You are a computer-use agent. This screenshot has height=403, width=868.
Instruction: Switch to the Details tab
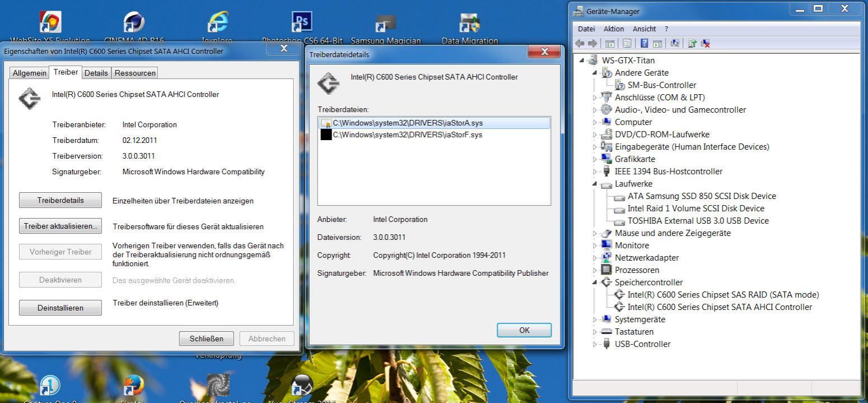[x=96, y=73]
